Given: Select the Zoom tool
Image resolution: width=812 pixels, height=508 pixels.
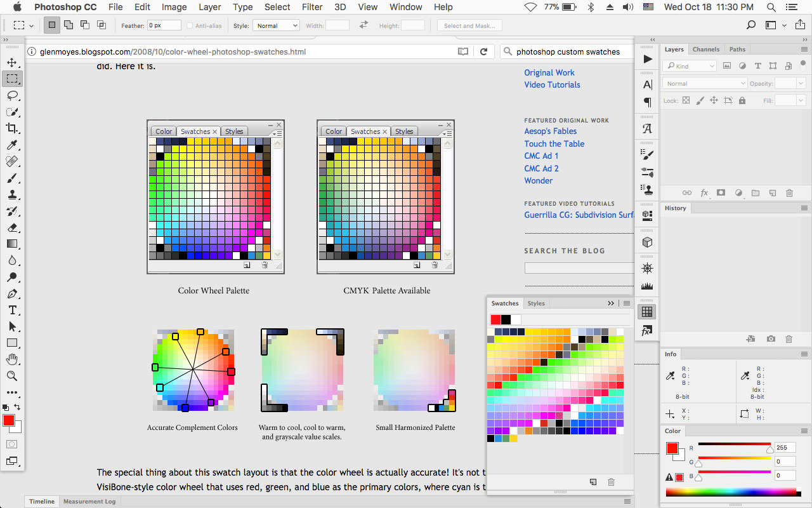Looking at the screenshot, I should coord(12,376).
